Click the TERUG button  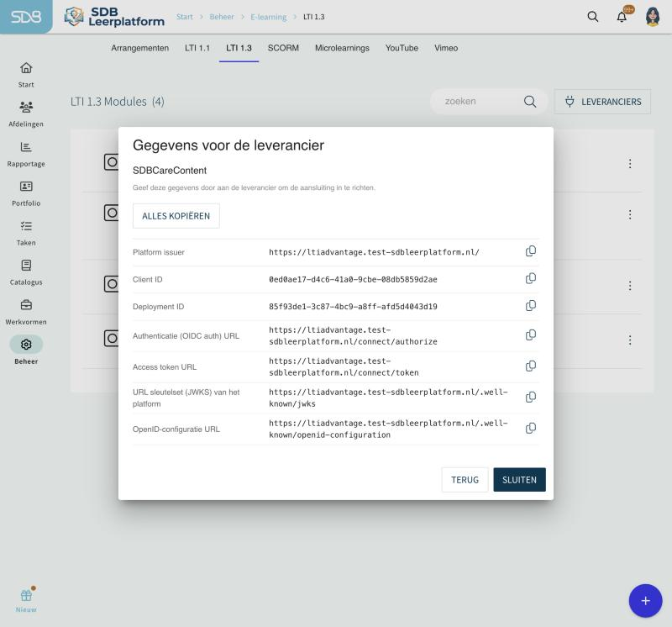(465, 479)
